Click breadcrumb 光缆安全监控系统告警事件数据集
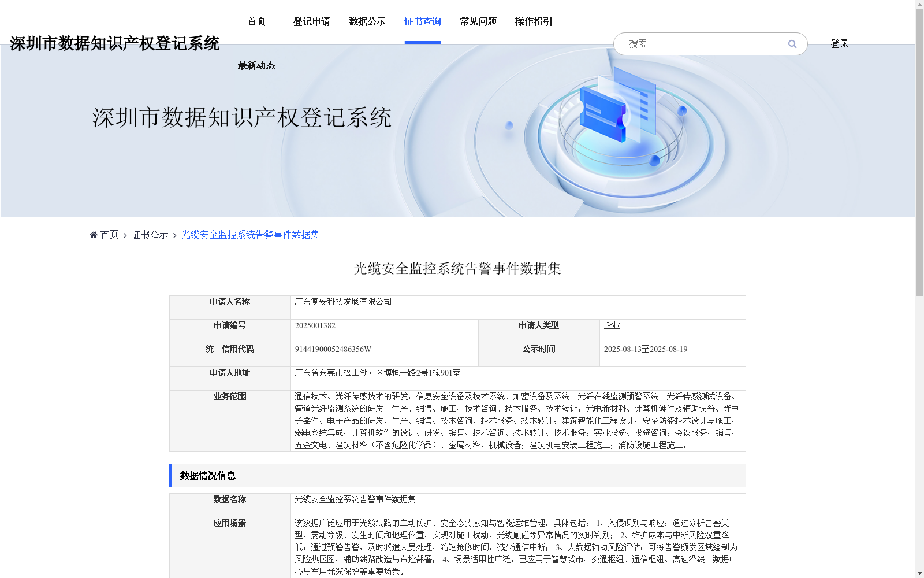 251,235
